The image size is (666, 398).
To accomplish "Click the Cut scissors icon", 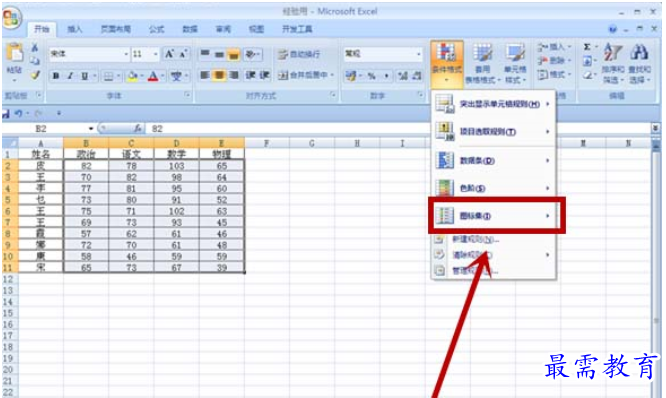I will point(35,48).
